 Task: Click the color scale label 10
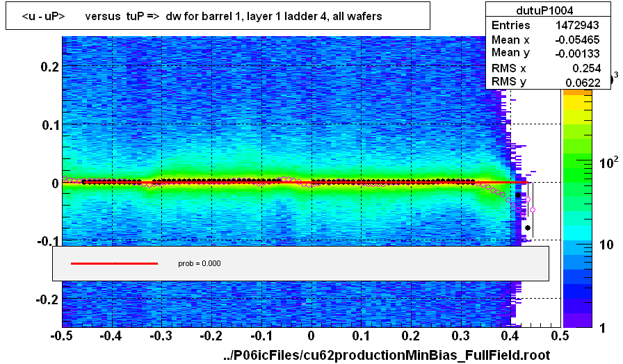(x=607, y=245)
